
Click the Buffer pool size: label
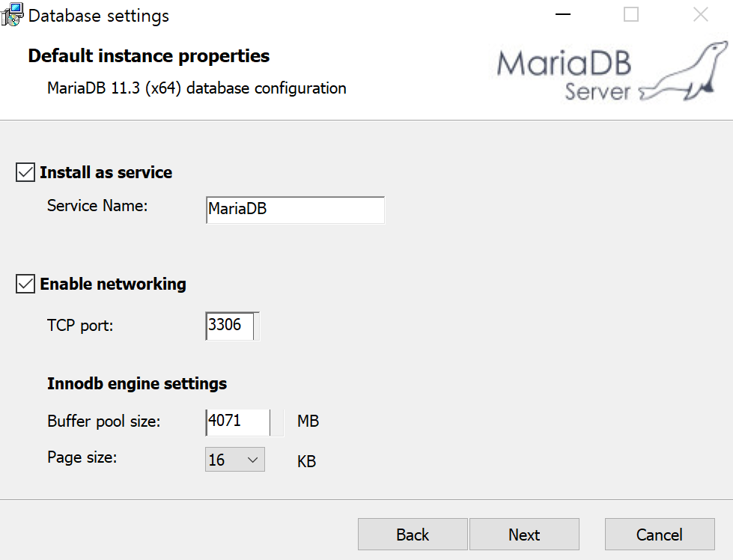pos(104,421)
